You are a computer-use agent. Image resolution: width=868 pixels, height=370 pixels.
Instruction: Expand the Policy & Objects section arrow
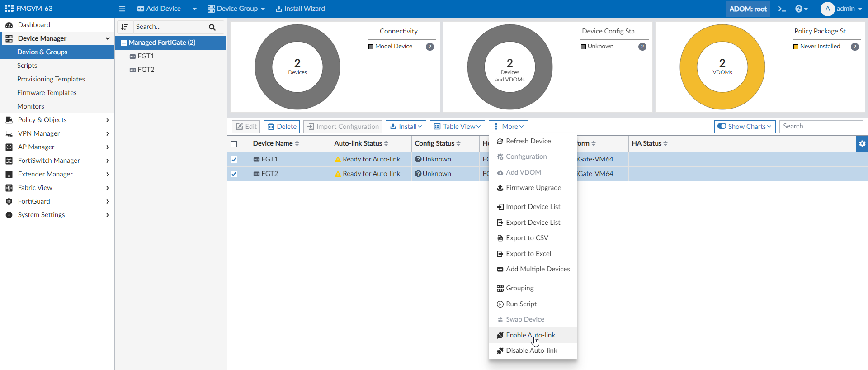pyautogui.click(x=108, y=120)
